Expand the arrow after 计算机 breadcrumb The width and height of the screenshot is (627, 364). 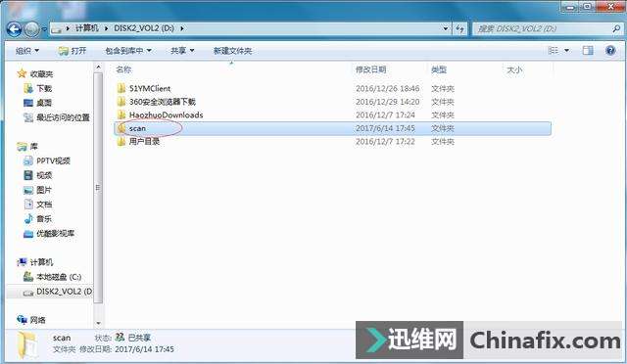click(107, 28)
